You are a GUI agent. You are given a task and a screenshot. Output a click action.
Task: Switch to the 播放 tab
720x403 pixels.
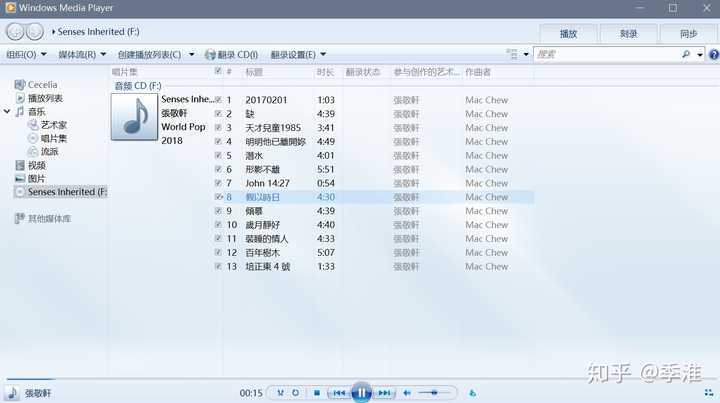[x=568, y=34]
